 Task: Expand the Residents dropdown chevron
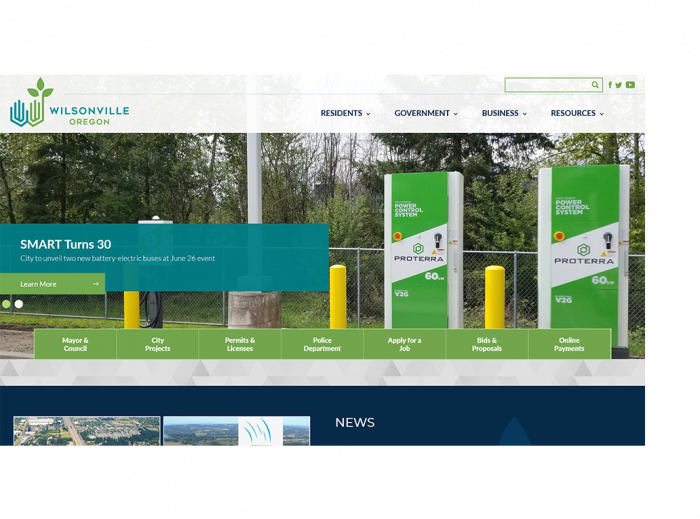(x=368, y=114)
